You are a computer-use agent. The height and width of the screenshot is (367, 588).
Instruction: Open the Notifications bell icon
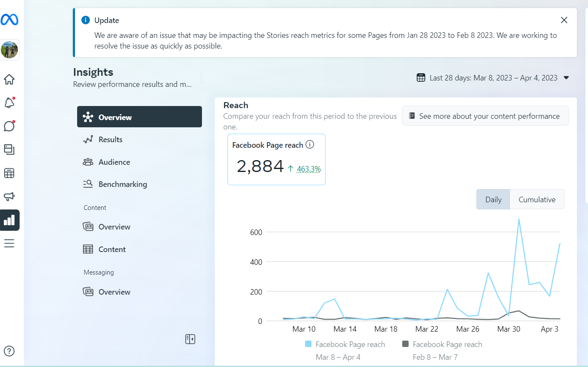tap(9, 103)
